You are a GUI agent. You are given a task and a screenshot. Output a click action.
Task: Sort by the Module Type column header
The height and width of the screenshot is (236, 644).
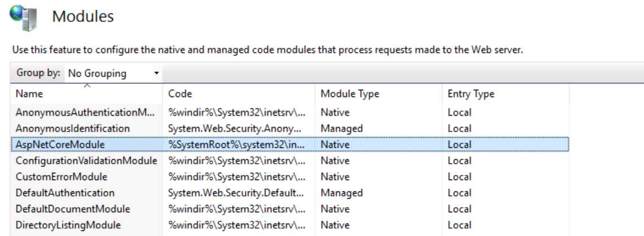[378, 94]
